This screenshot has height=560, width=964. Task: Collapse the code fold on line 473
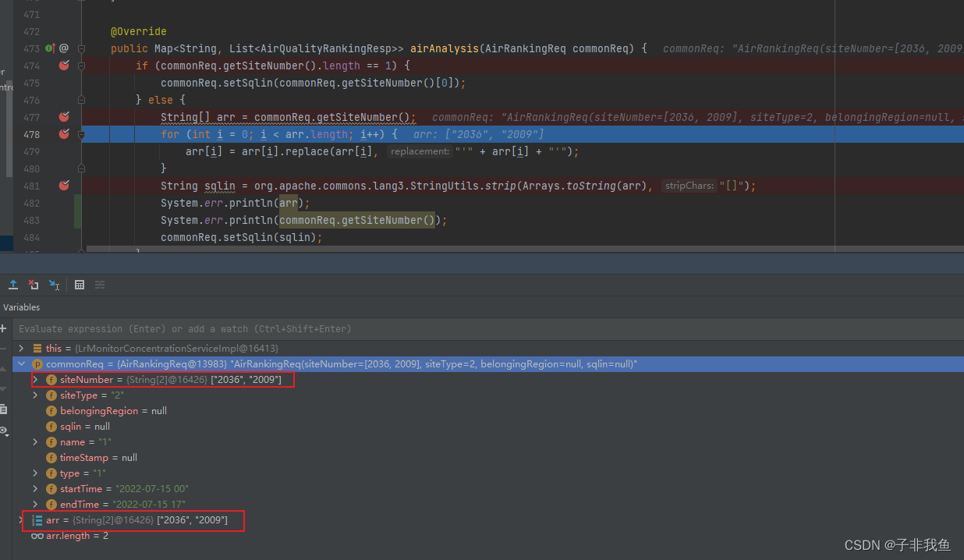click(x=81, y=48)
